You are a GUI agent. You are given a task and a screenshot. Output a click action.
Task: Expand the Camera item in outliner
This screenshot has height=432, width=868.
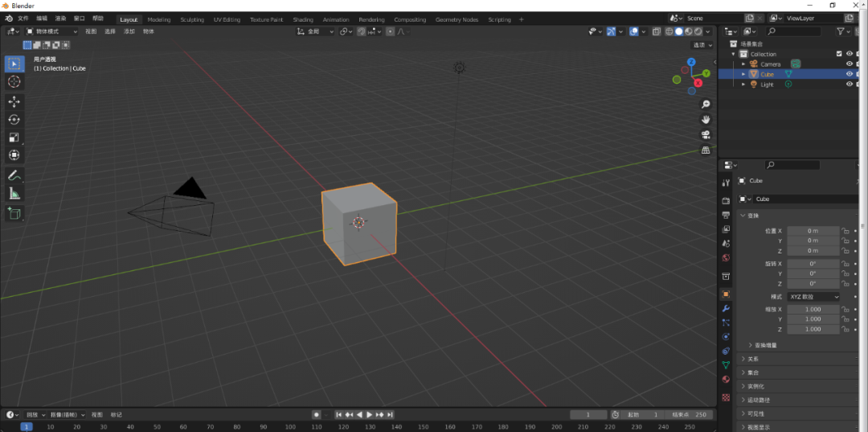click(x=743, y=64)
